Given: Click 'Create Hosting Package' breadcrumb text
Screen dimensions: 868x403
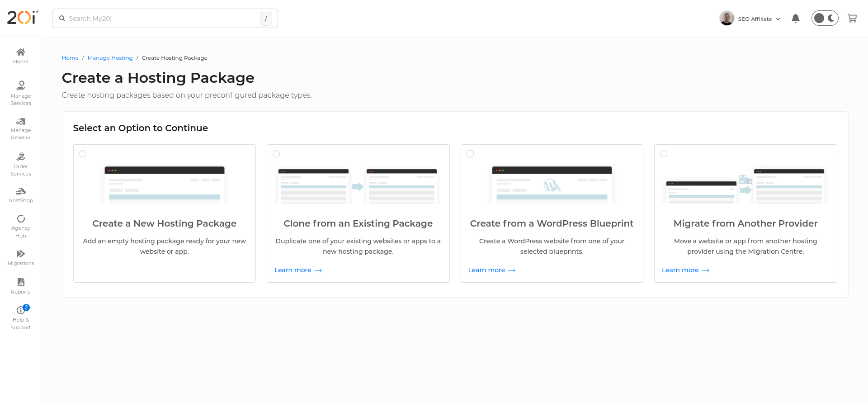Looking at the screenshot, I should (x=175, y=58).
